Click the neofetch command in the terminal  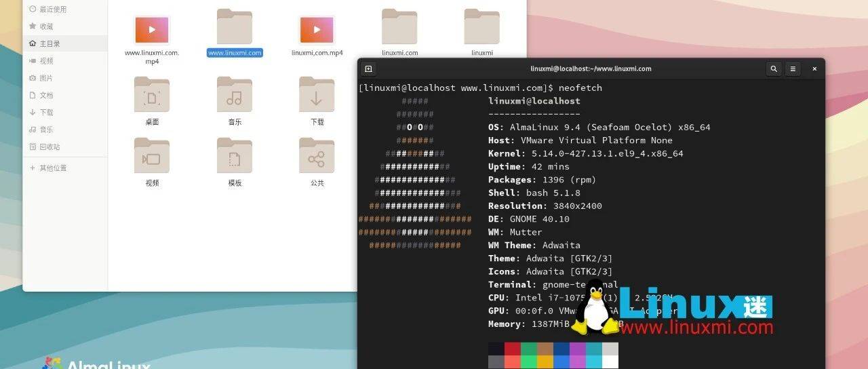[x=580, y=88]
